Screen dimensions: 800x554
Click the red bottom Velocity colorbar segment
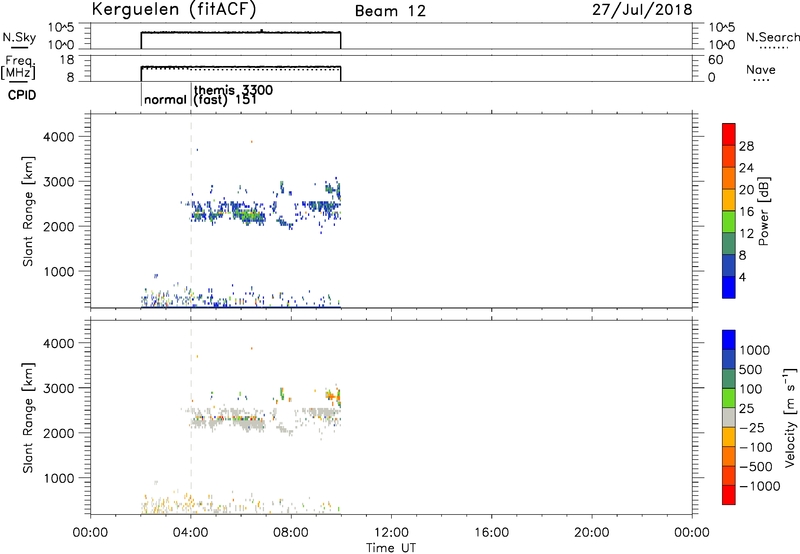pos(729,495)
